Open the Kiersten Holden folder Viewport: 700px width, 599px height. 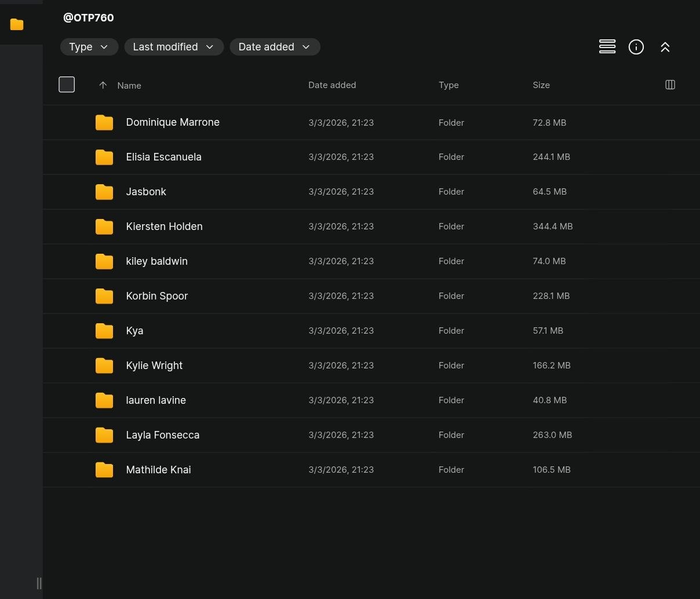click(164, 227)
